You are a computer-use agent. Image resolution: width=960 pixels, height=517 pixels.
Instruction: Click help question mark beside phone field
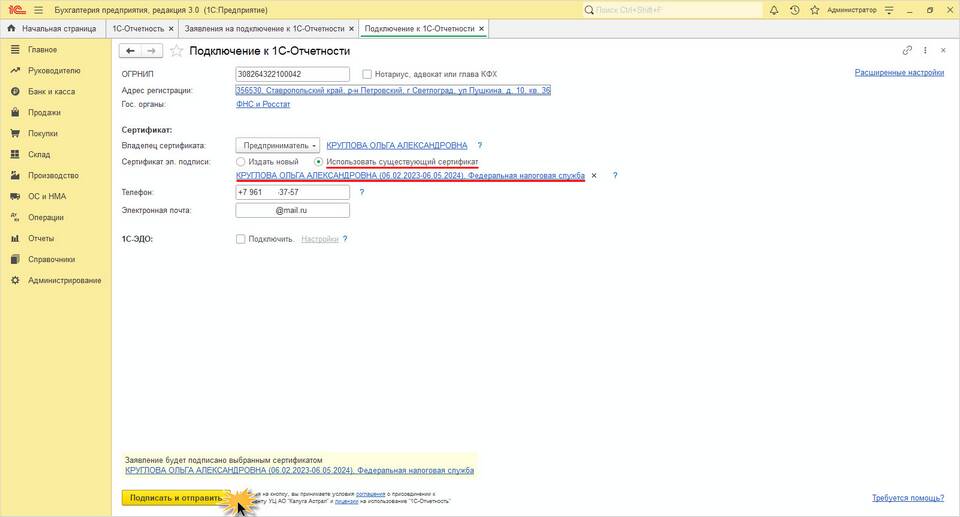click(x=361, y=192)
